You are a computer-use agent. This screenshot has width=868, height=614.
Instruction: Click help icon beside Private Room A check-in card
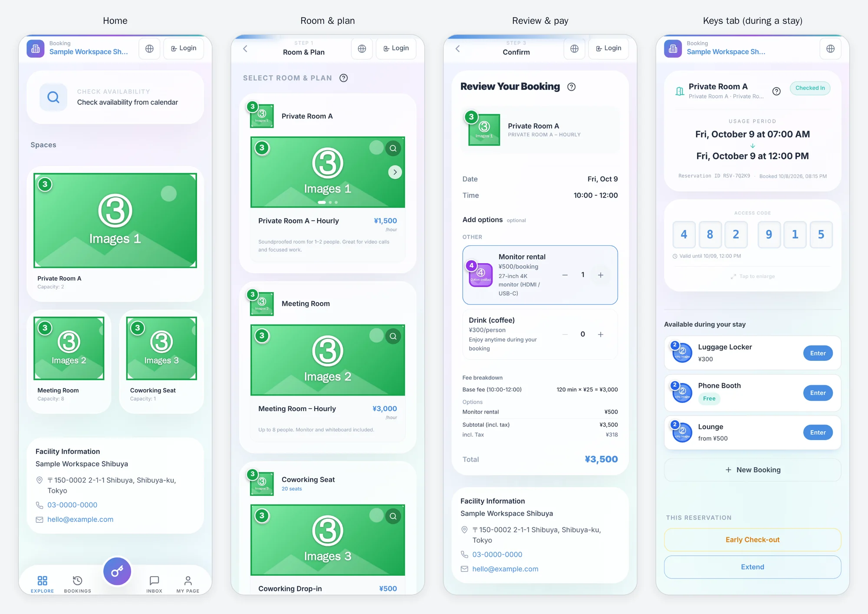(x=776, y=91)
